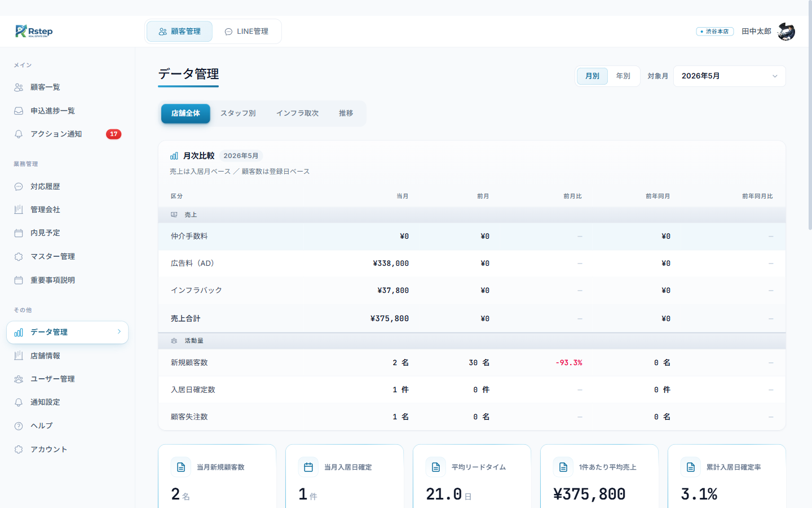Viewport: 812px width, 508px height.
Task: Open ユーザー管理 in the sidebar
Action: [x=67, y=379]
